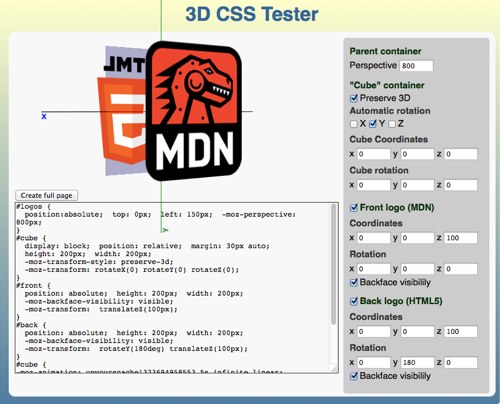Click the Cube rotation x field

click(x=373, y=185)
